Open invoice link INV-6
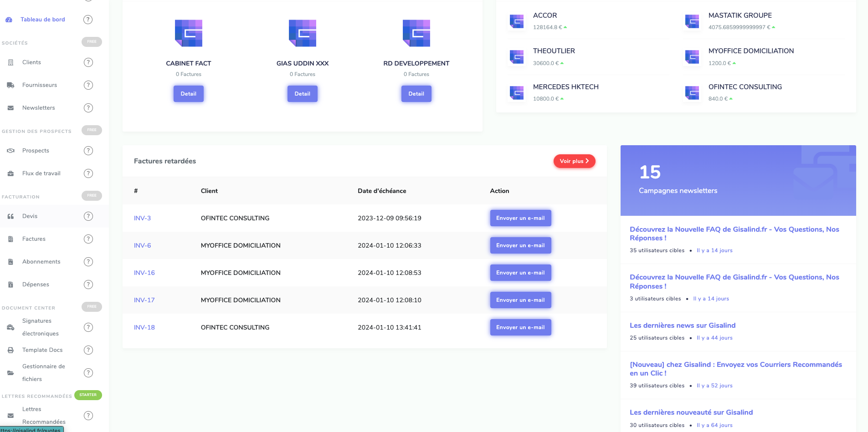The width and height of the screenshot is (868, 432). click(142, 245)
